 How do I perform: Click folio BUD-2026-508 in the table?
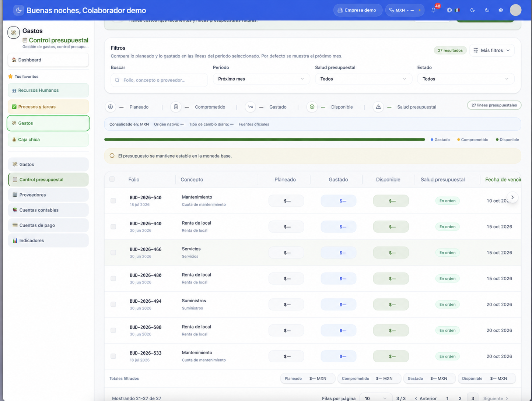(146, 327)
